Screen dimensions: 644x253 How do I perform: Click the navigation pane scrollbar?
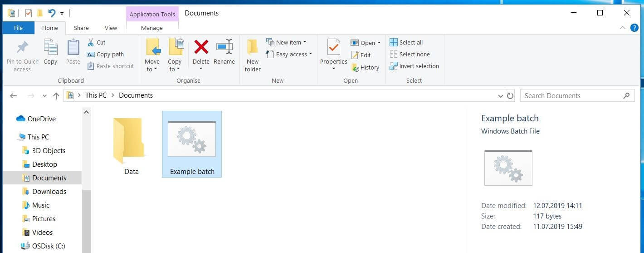click(86, 221)
